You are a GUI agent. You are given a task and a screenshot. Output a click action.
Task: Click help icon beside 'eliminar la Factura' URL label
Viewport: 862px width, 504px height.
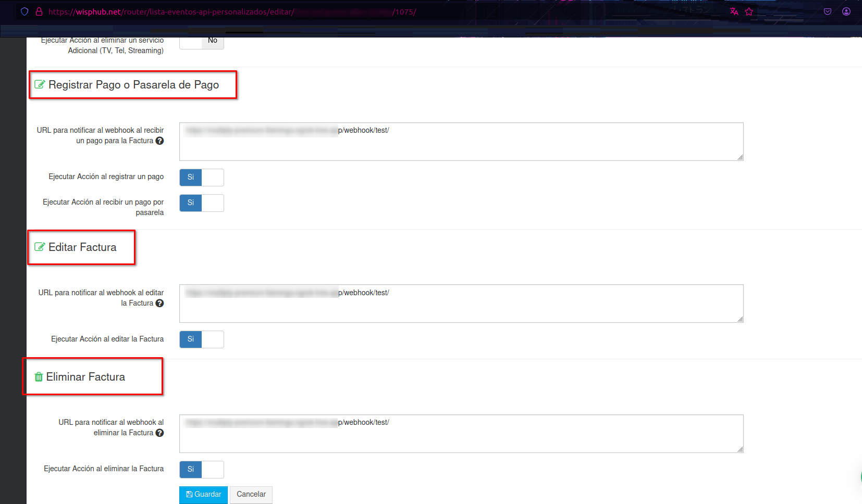coord(159,433)
